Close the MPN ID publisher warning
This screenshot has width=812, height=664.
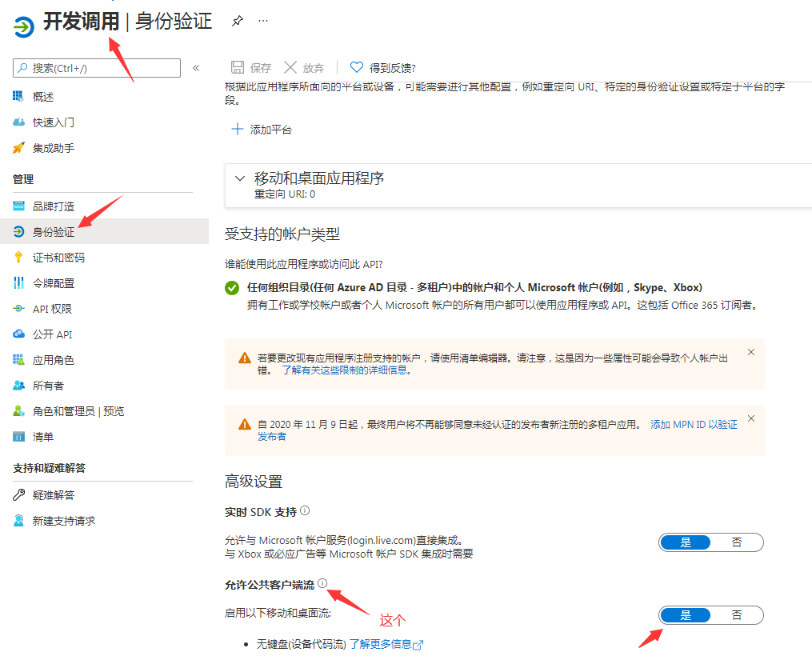[751, 418]
